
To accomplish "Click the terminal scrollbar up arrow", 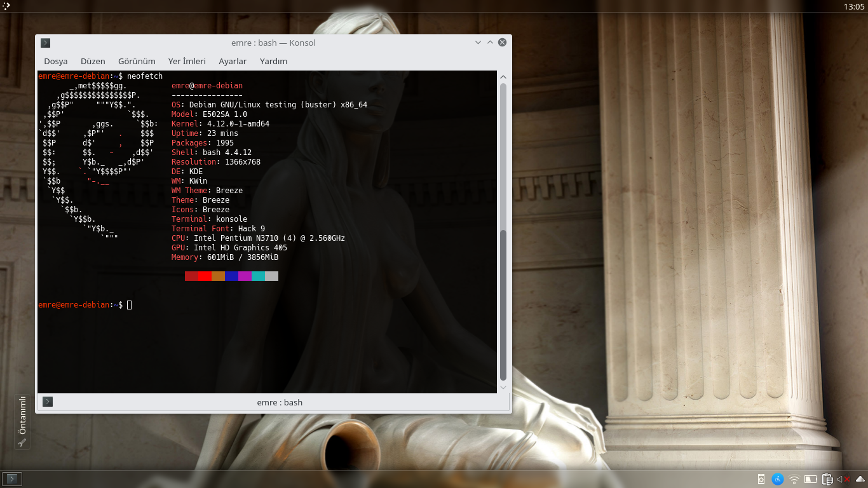I will (x=503, y=76).
